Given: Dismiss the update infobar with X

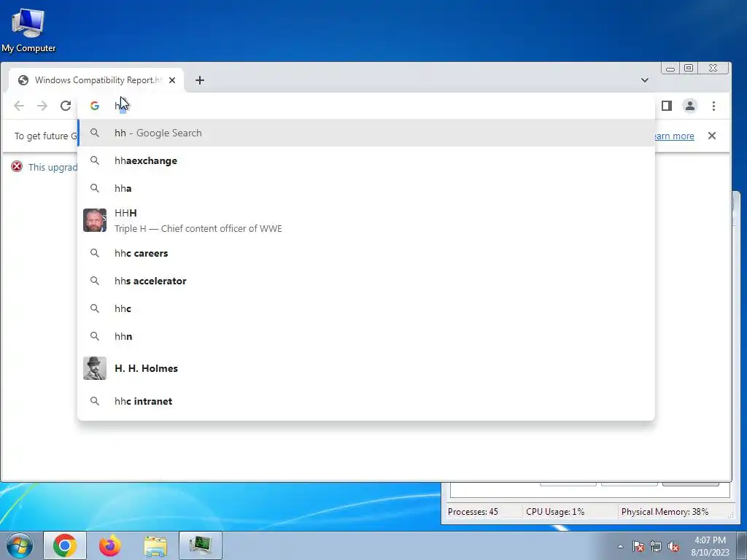Looking at the screenshot, I should click(712, 136).
